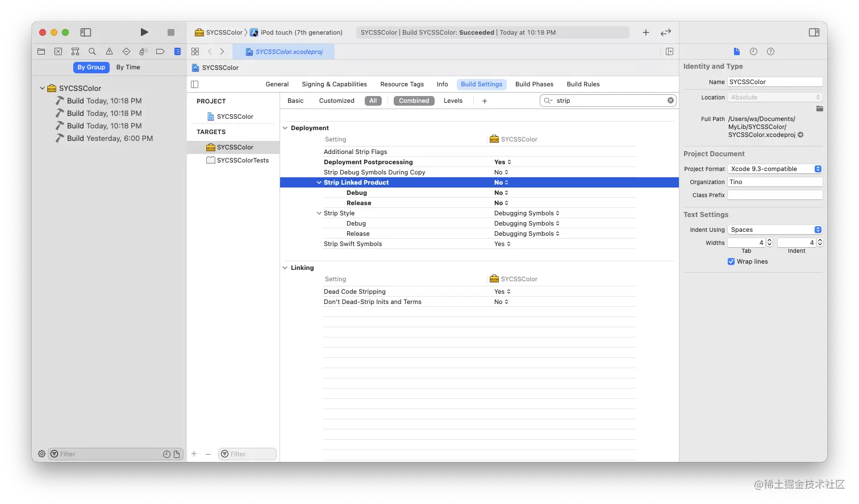Change Deployment Postprocessing value

(x=502, y=162)
